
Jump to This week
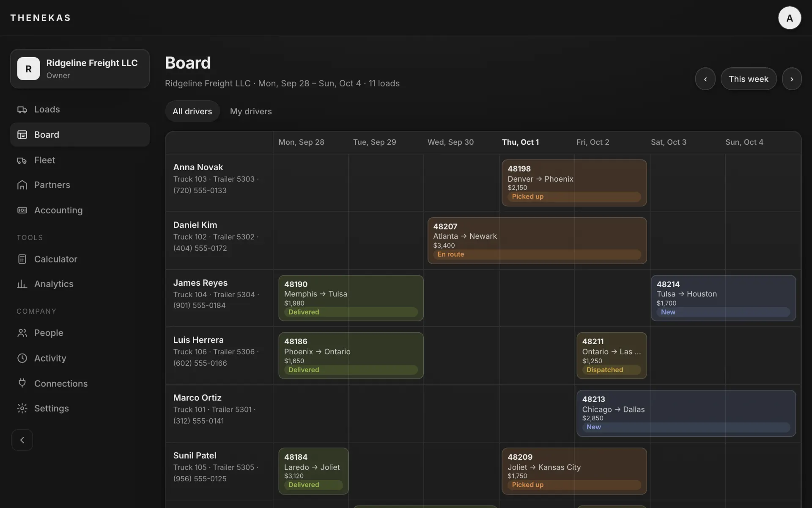click(749, 79)
